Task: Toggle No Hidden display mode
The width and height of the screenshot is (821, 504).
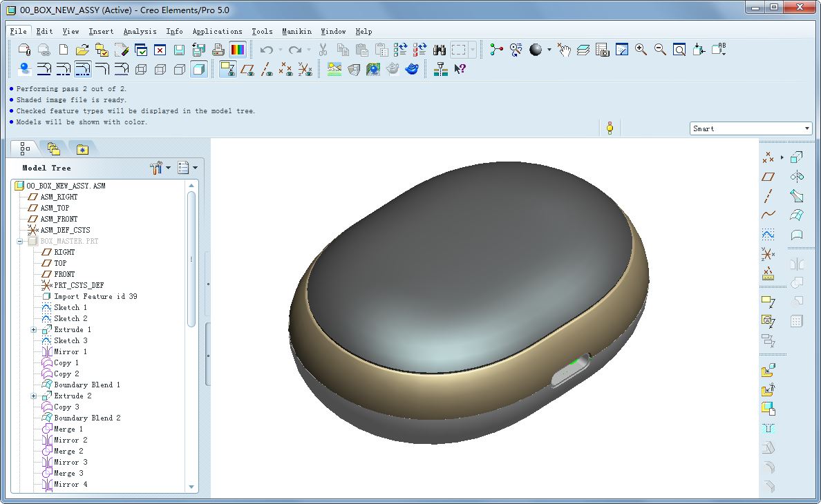Action: click(180, 69)
